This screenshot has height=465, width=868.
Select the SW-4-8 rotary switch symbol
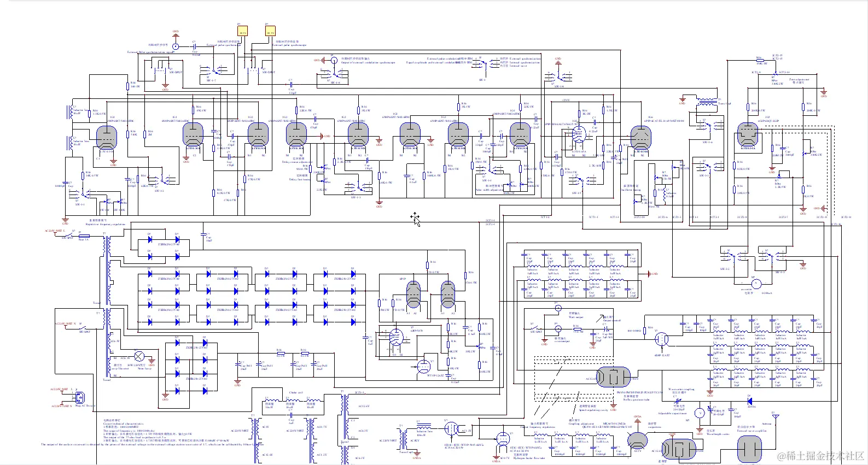click(x=335, y=74)
